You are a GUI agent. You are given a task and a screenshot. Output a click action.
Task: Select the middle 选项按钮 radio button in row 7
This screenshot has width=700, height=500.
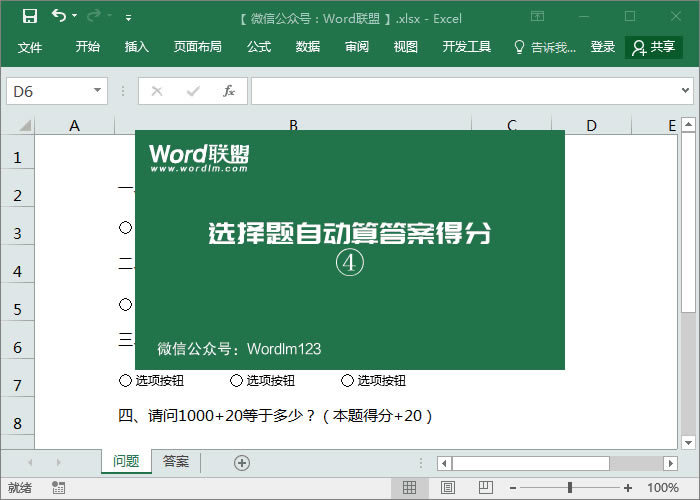(x=236, y=380)
